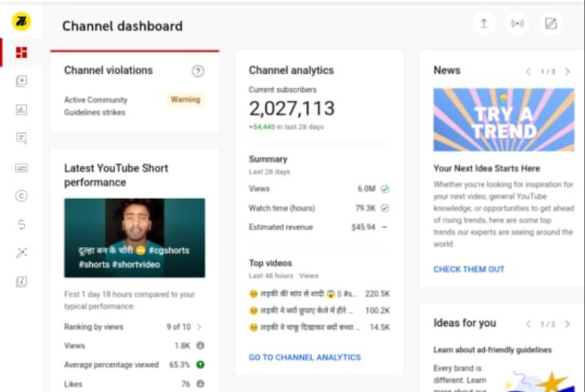Click Average percentage viewed label

pyautogui.click(x=111, y=365)
